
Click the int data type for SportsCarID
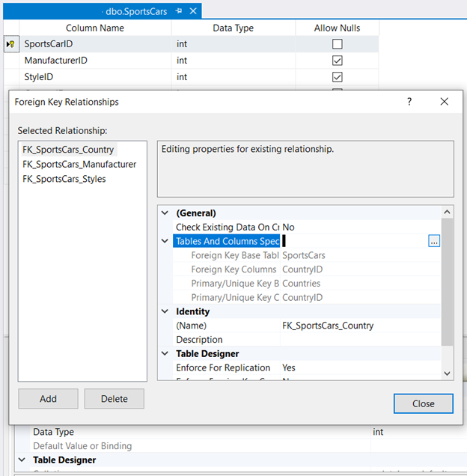[233, 44]
